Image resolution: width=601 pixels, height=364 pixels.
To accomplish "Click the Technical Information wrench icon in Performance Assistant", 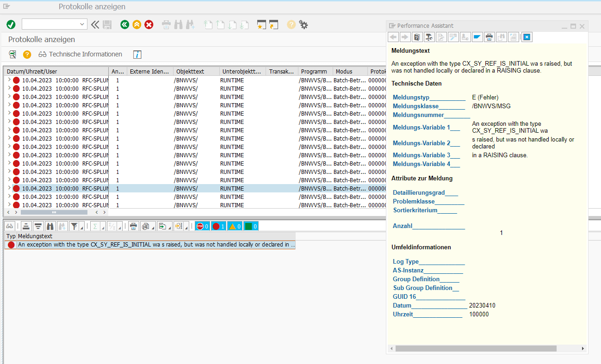I will pyautogui.click(x=429, y=37).
